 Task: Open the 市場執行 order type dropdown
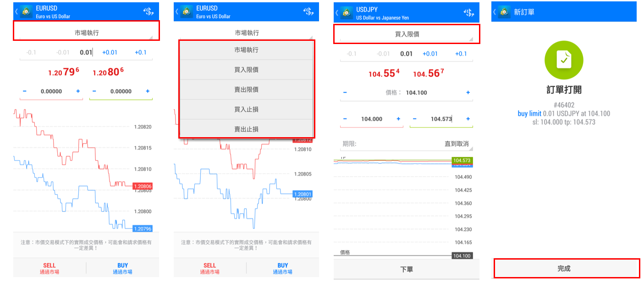pyautogui.click(x=86, y=32)
